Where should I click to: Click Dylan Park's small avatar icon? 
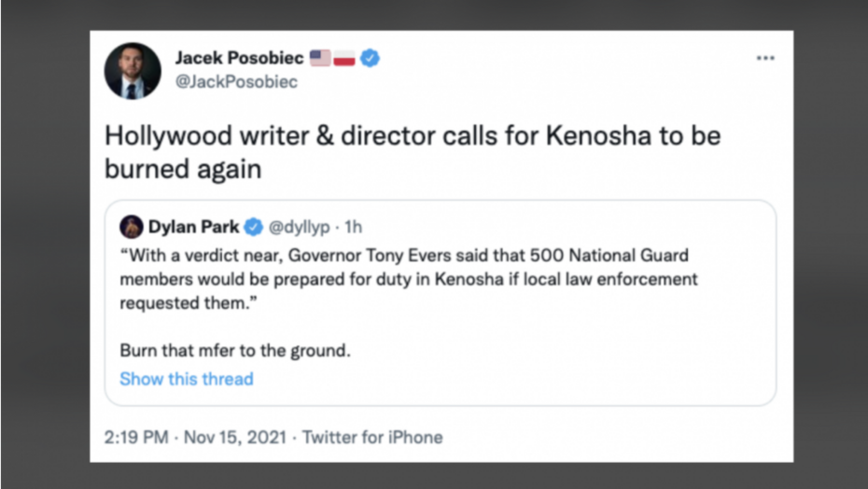click(x=131, y=227)
